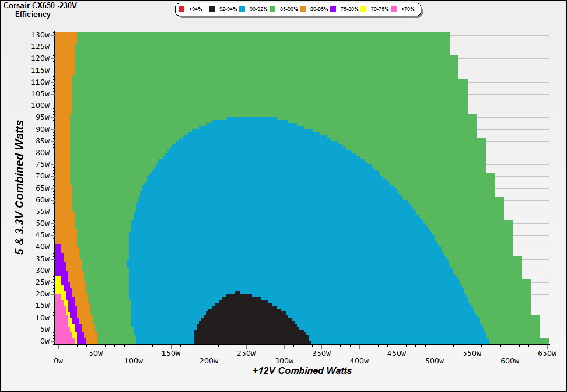The image size is (567, 392).
Task: Click the 250W tick label on x-axis
Action: coord(245,353)
